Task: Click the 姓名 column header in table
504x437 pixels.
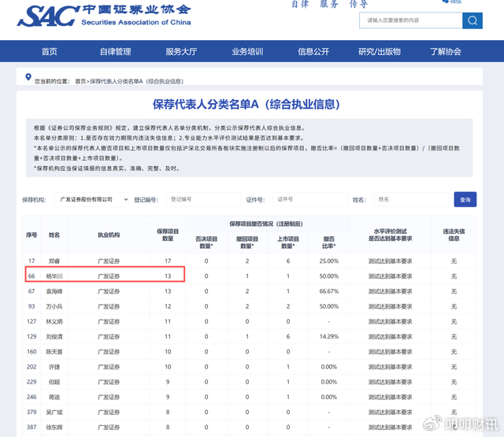Action: point(54,235)
